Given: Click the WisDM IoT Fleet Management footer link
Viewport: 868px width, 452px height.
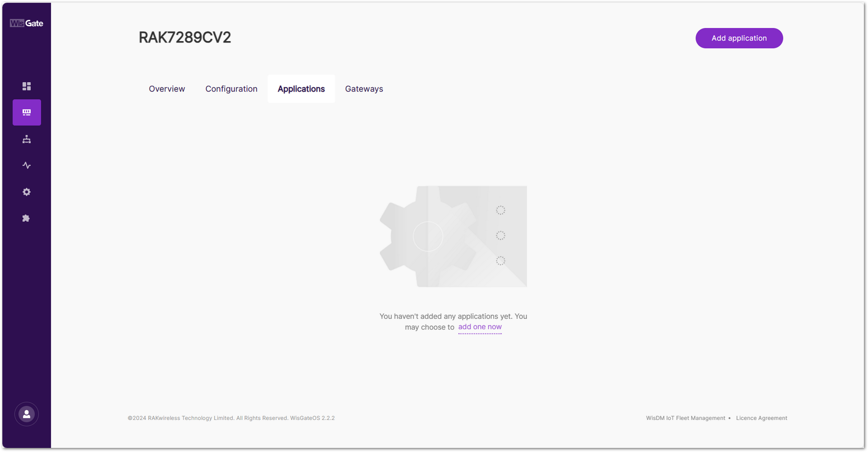Looking at the screenshot, I should 686,418.
